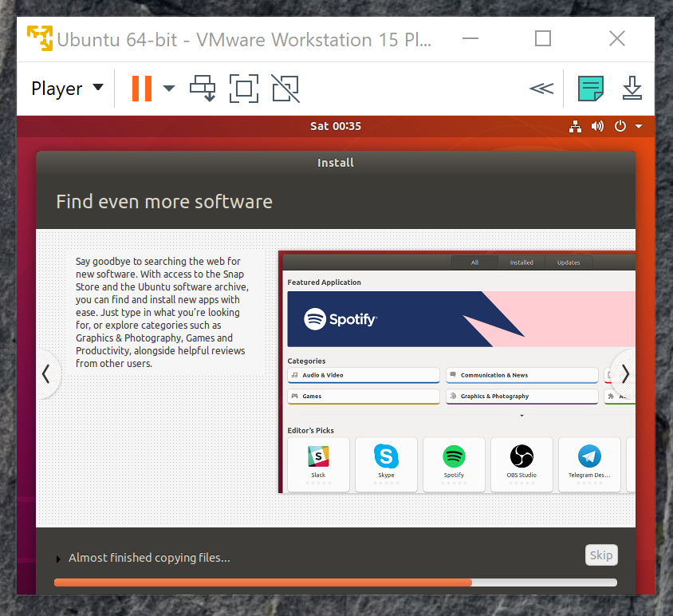Select the Skype app icon
Viewport: 673px width, 616px height.
[386, 464]
